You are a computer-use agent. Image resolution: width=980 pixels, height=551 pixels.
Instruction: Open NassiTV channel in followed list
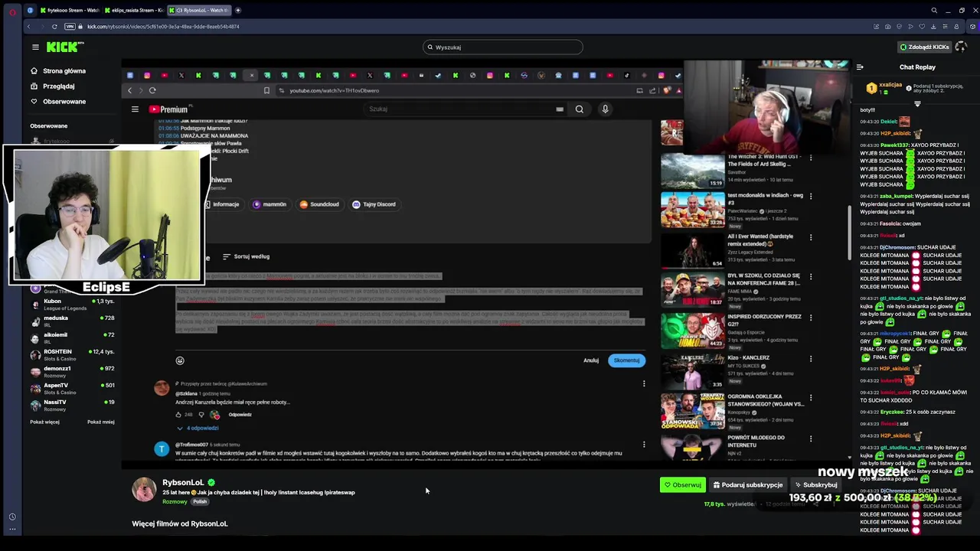pos(73,405)
